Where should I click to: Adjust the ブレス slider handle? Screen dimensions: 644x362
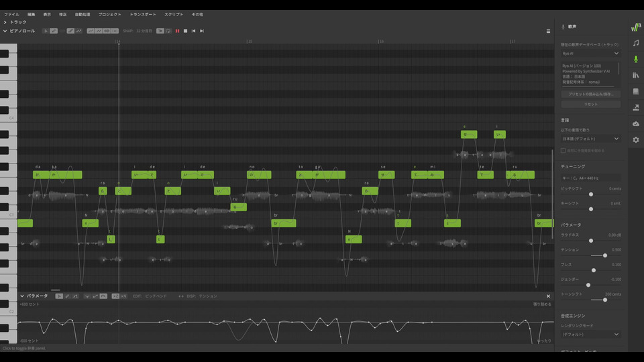pyautogui.click(x=594, y=270)
